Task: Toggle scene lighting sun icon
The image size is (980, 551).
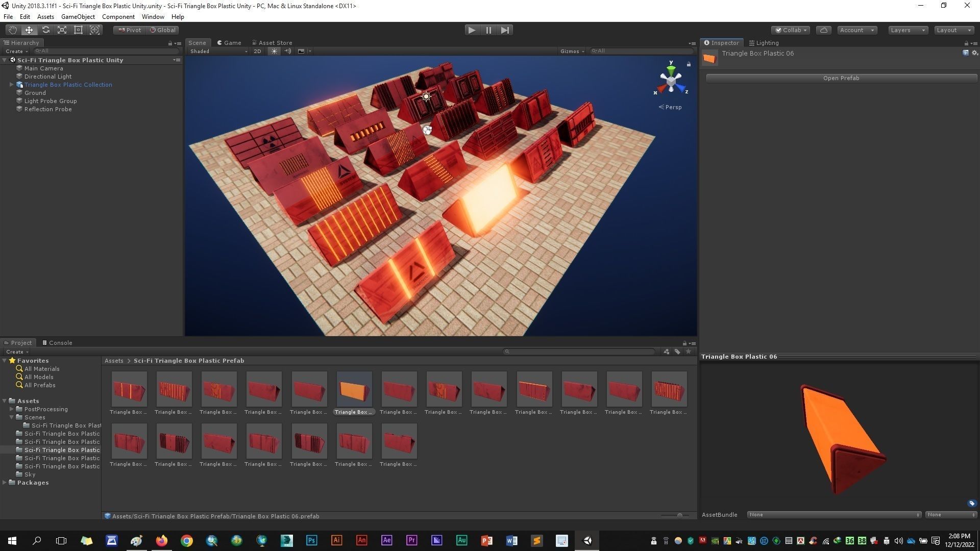Action: pyautogui.click(x=274, y=51)
